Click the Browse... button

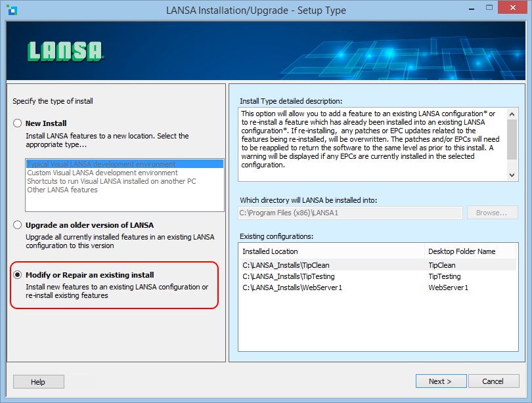tap(493, 213)
